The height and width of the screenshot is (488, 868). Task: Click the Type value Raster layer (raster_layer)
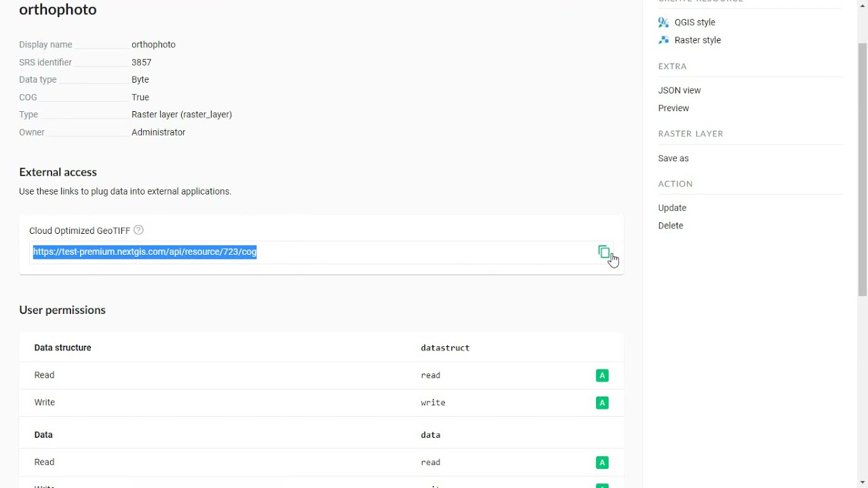tap(182, 115)
